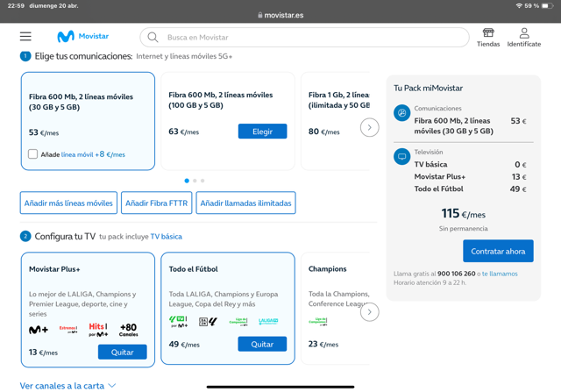
Task: Click Liga de Campeones logo in Champions card
Action: pos(317,321)
